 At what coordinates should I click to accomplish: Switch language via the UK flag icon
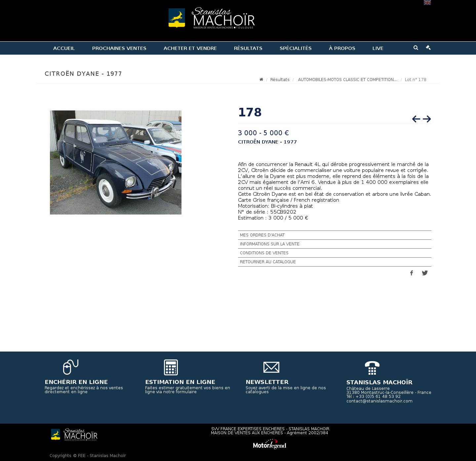(427, 3)
